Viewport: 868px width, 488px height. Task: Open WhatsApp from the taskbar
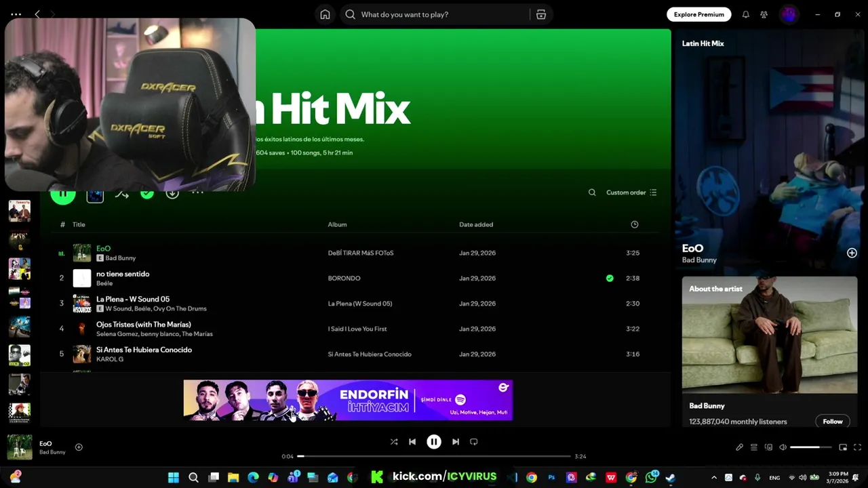pyautogui.click(x=651, y=477)
